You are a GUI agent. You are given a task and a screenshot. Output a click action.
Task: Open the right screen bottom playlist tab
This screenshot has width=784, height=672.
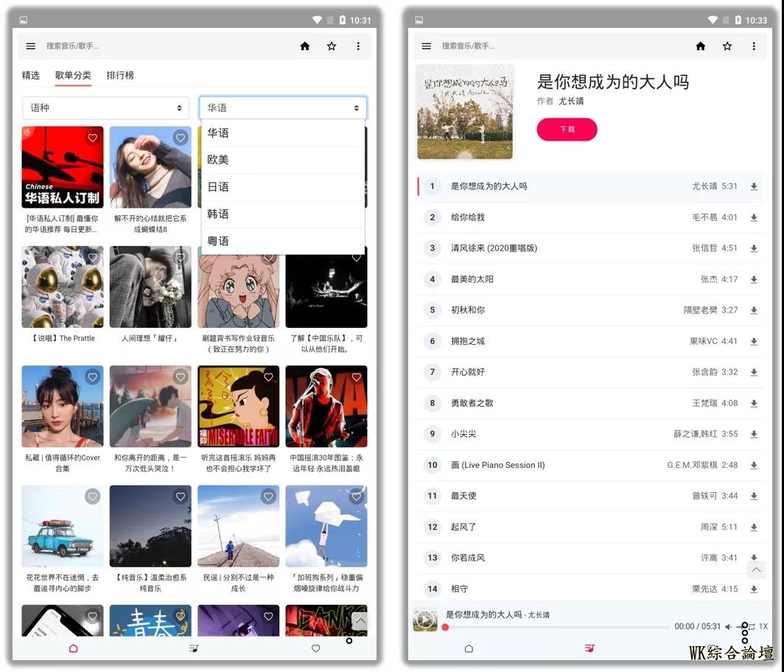click(x=590, y=648)
